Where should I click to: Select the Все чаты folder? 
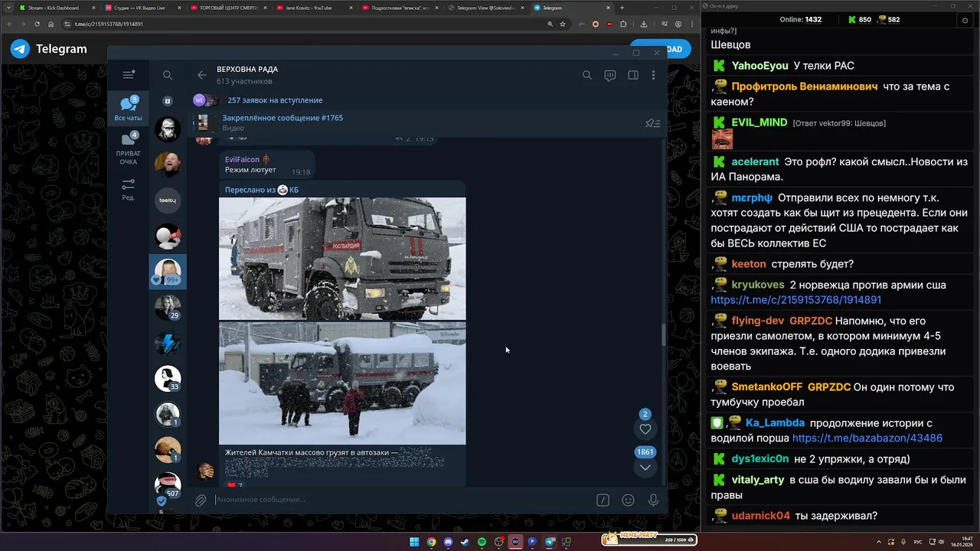[128, 109]
